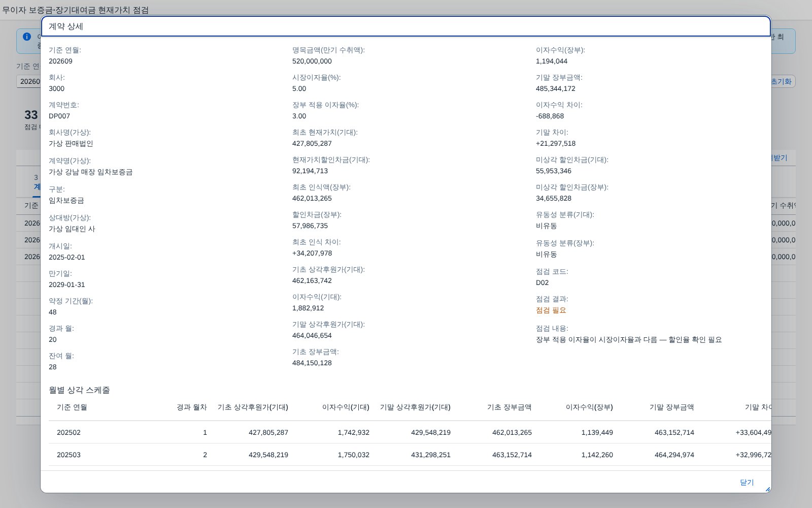The height and width of the screenshot is (508, 812).
Task: Click the 장부 적용 이자율 value 3.00
Action: click(x=299, y=116)
